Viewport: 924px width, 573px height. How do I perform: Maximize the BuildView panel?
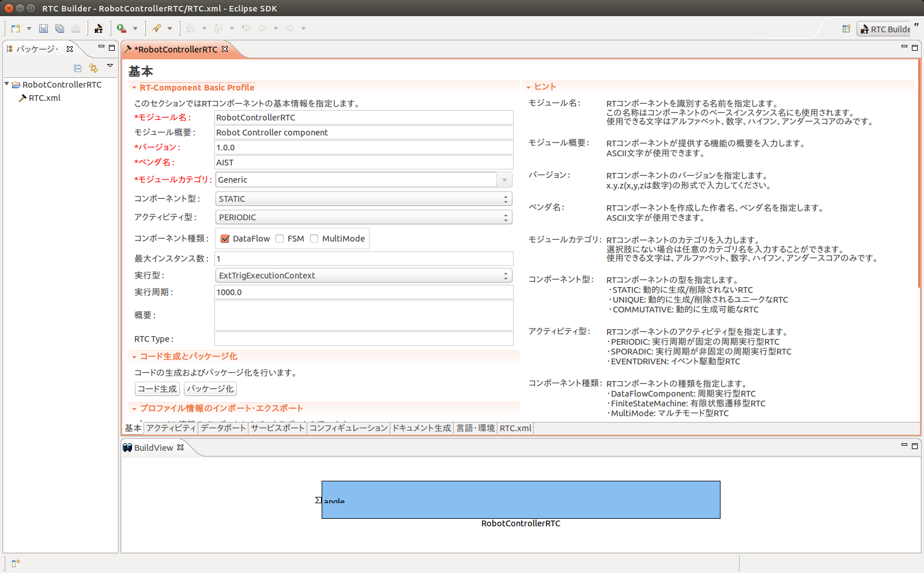coord(915,446)
